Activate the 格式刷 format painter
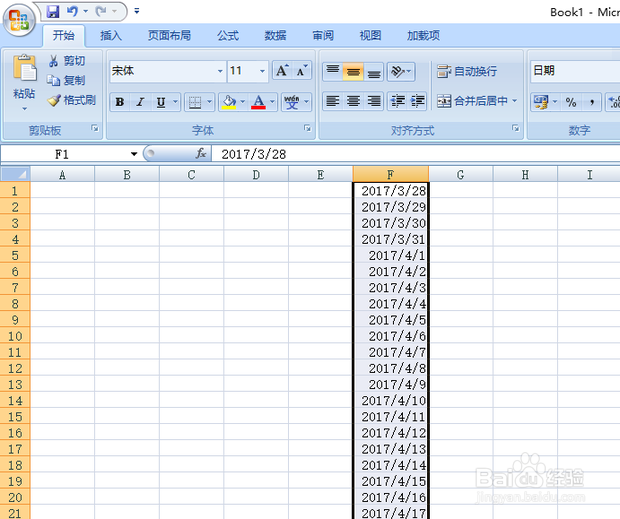 click(72, 100)
